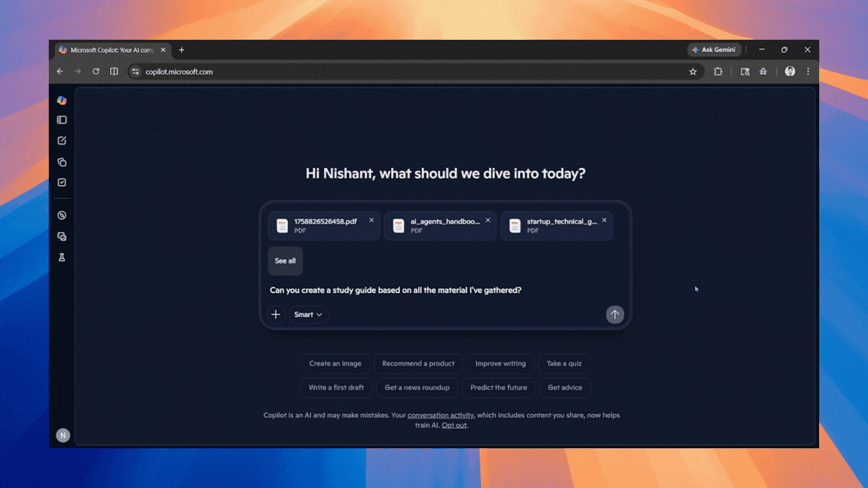Remove ai_agents_handbook PDF attachment
The width and height of the screenshot is (868, 488).
[x=487, y=220]
